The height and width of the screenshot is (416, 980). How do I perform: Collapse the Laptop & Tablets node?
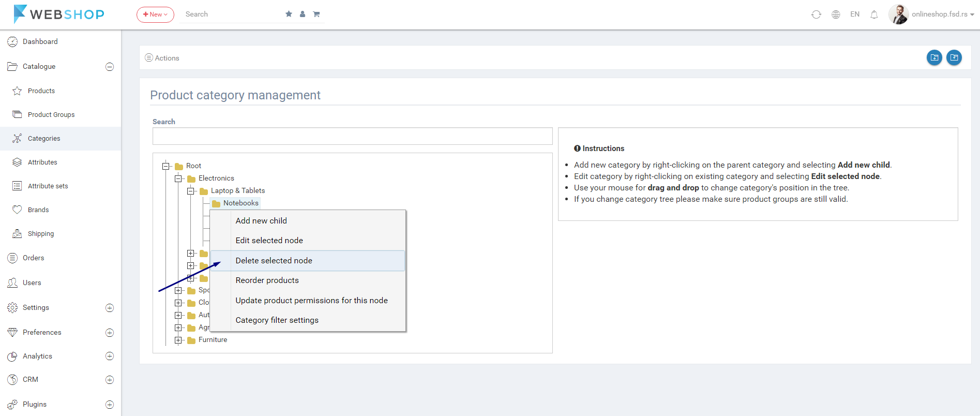[x=191, y=191]
